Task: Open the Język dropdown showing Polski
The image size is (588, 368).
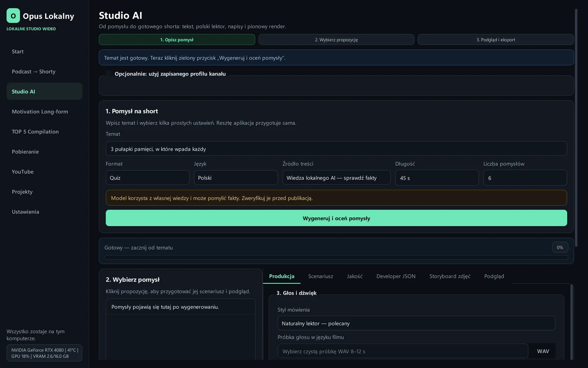Action: point(236,178)
